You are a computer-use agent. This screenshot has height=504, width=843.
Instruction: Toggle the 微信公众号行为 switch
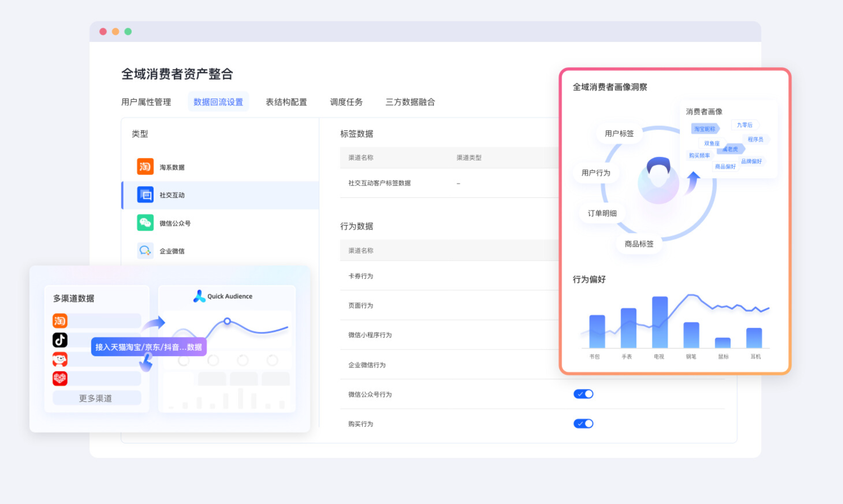click(x=583, y=394)
